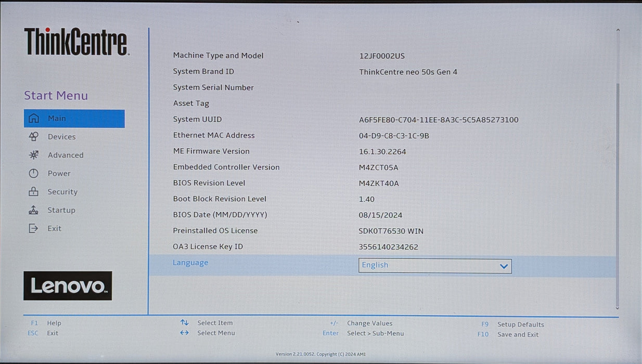The image size is (642, 364).
Task: Click the UUID value A6F5FE80-C704
Action: (x=439, y=120)
